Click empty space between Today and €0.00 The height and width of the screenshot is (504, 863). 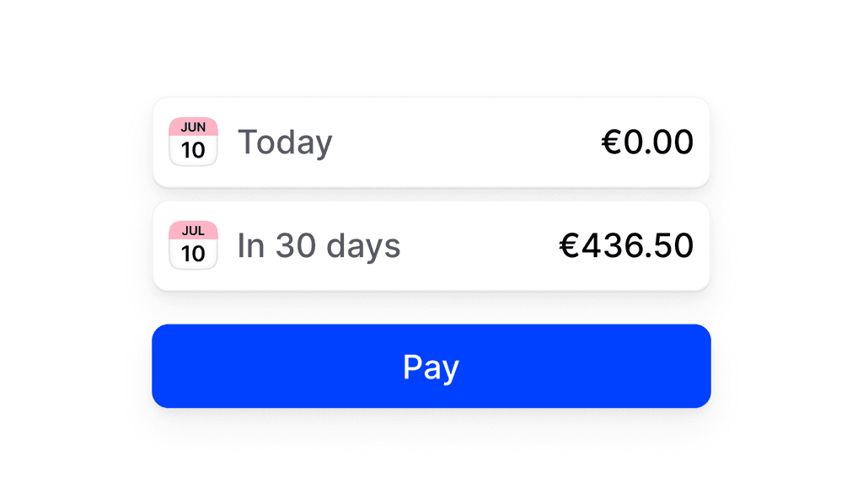[x=467, y=142]
